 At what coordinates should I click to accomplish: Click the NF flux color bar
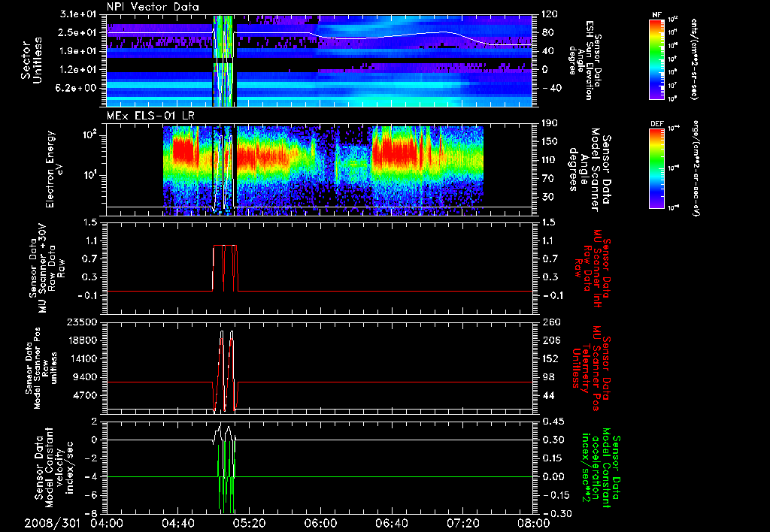pos(656,59)
